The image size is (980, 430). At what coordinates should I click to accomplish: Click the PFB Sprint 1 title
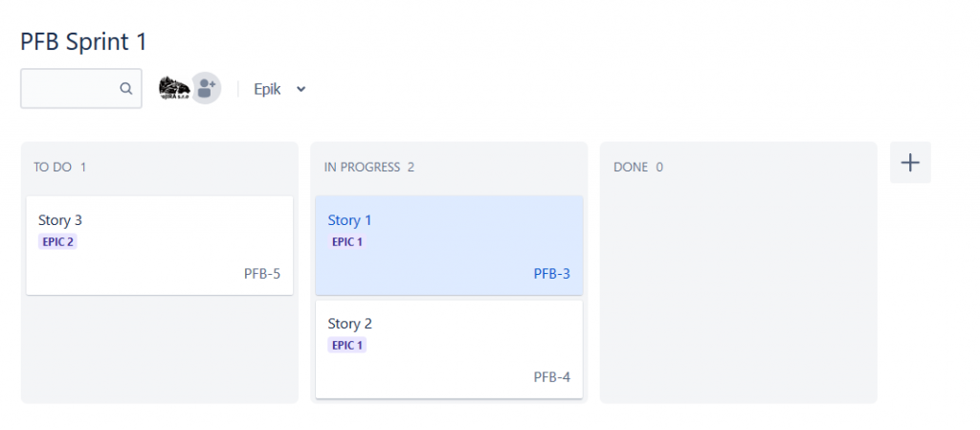click(84, 42)
